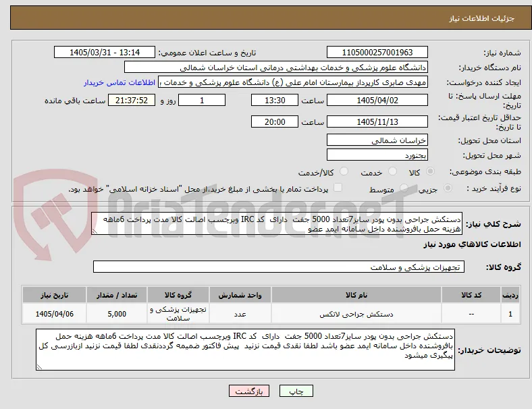532x409 pixels.
Task: Click the resize handle of buyer notes textarea
Action: coord(39,366)
